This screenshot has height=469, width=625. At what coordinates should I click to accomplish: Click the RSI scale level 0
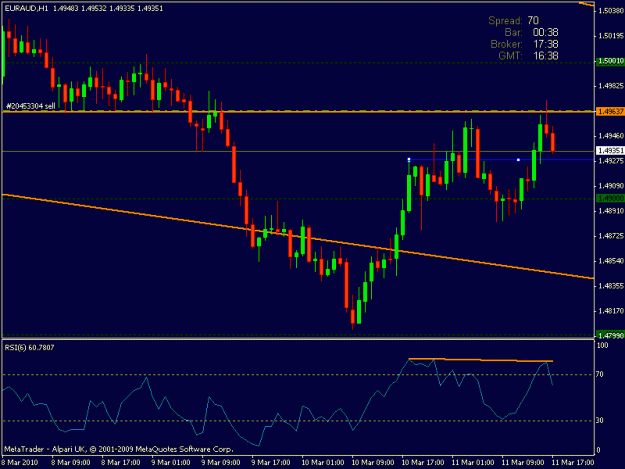(x=598, y=450)
